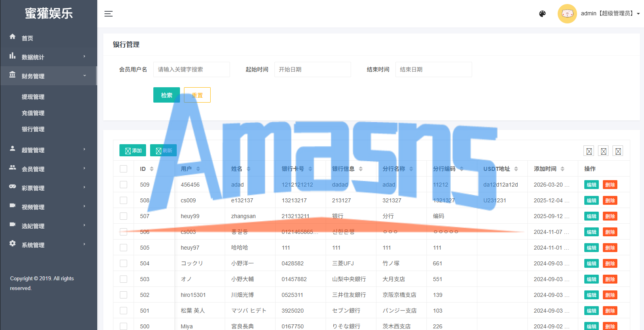The width and height of the screenshot is (644, 330).
Task: Click the 重置 reset button
Action: pos(197,95)
